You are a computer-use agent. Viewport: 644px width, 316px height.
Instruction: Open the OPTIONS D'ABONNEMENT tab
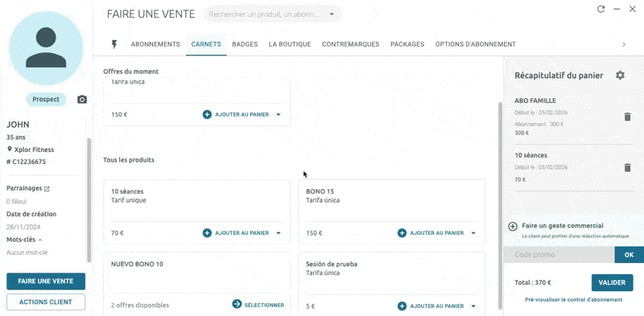click(x=475, y=44)
